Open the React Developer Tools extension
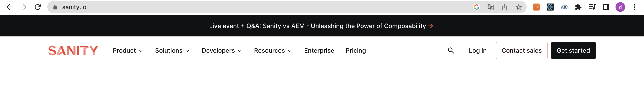Image resolution: width=644 pixels, height=97 pixels. 550,7
